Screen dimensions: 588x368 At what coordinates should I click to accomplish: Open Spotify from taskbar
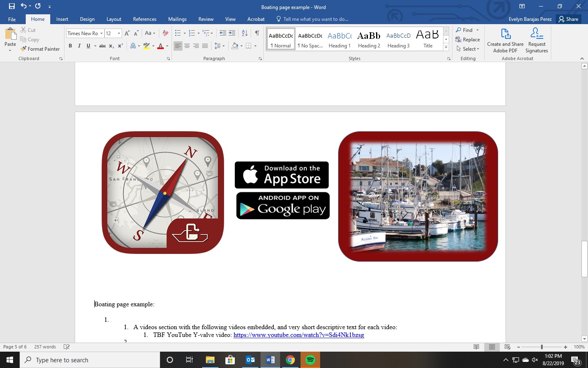(x=310, y=360)
